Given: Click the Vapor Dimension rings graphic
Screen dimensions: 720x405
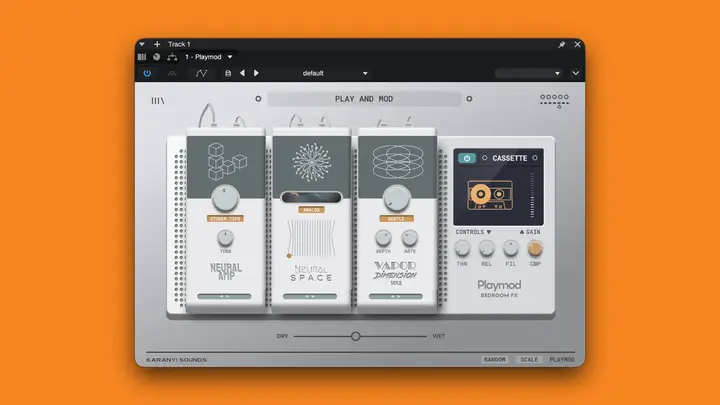Looking at the screenshot, I should (x=398, y=162).
